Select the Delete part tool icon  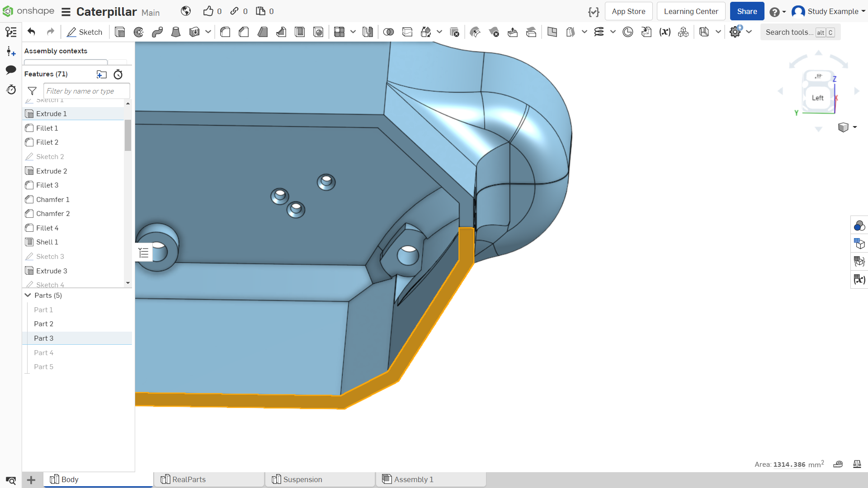[x=454, y=32]
